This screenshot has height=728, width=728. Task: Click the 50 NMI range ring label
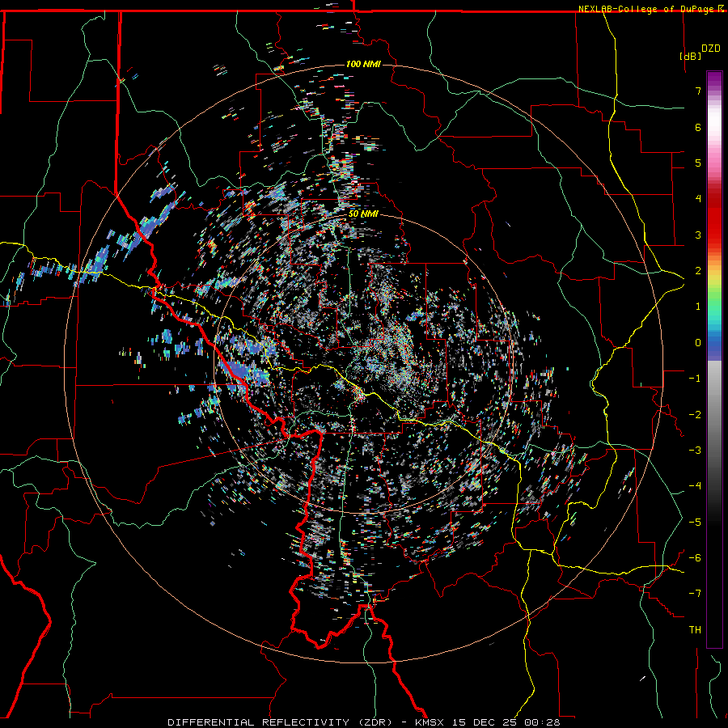point(363,214)
